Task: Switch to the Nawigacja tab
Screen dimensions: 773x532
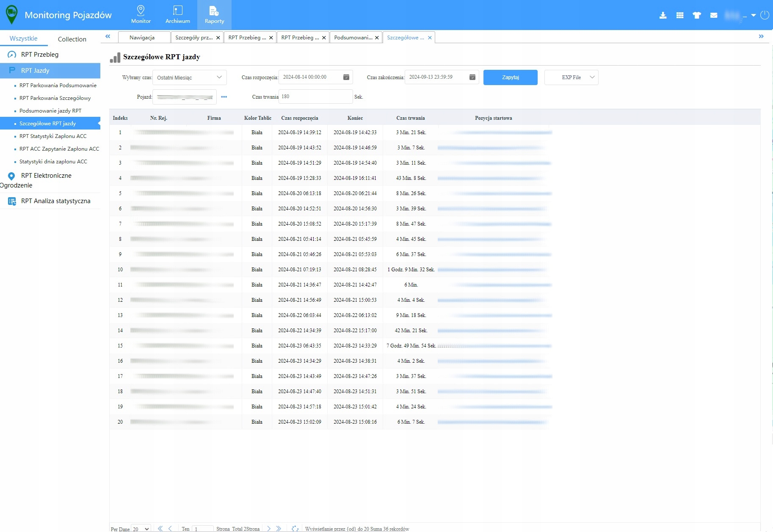Action: coord(142,38)
